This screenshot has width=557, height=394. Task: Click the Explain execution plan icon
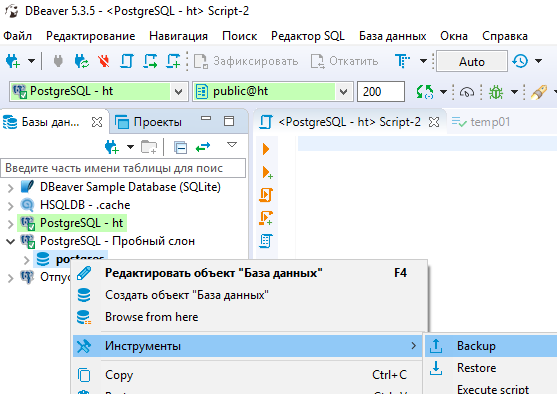tap(266, 241)
